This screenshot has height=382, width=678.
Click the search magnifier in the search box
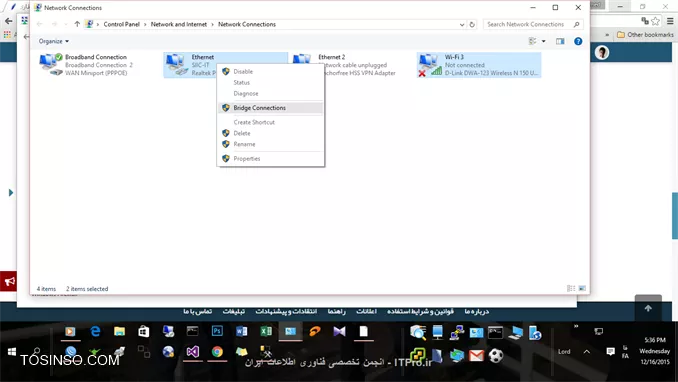pos(576,25)
